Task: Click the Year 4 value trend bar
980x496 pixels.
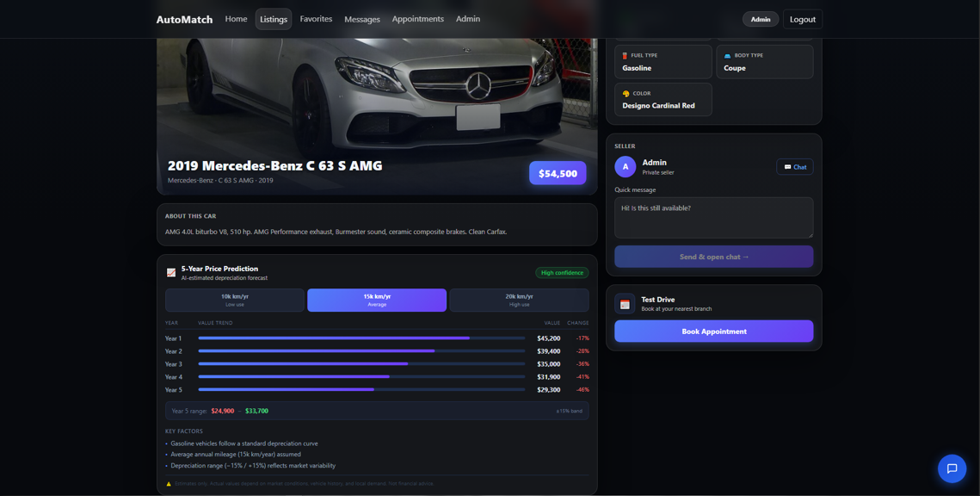Action: coord(361,376)
